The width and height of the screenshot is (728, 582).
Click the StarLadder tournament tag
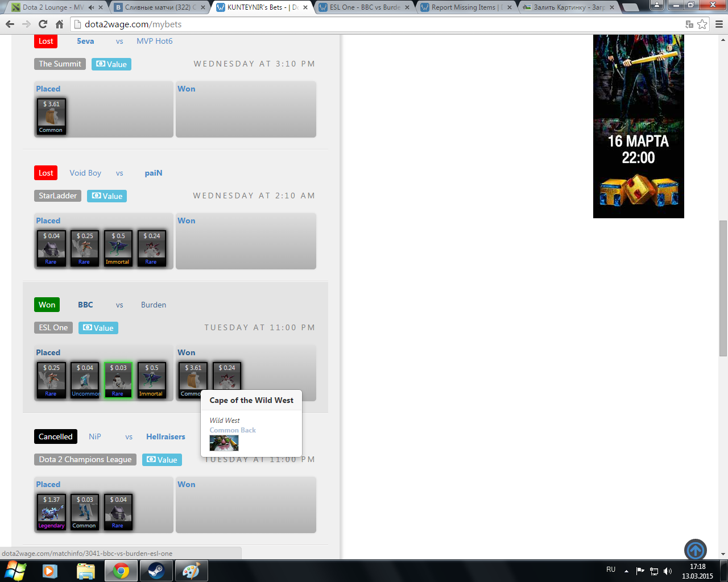coord(57,196)
